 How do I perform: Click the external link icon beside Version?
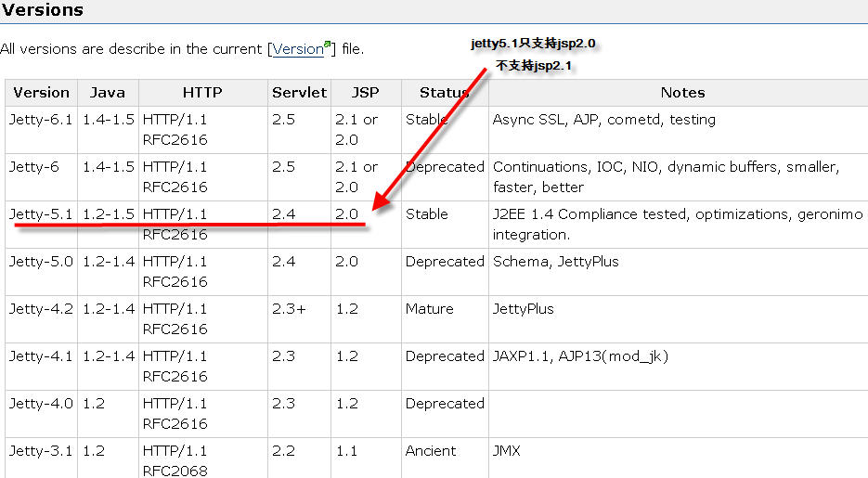[x=328, y=45]
